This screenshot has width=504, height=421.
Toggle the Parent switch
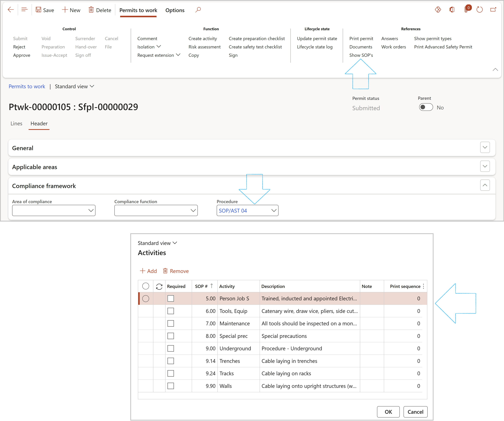coord(426,107)
